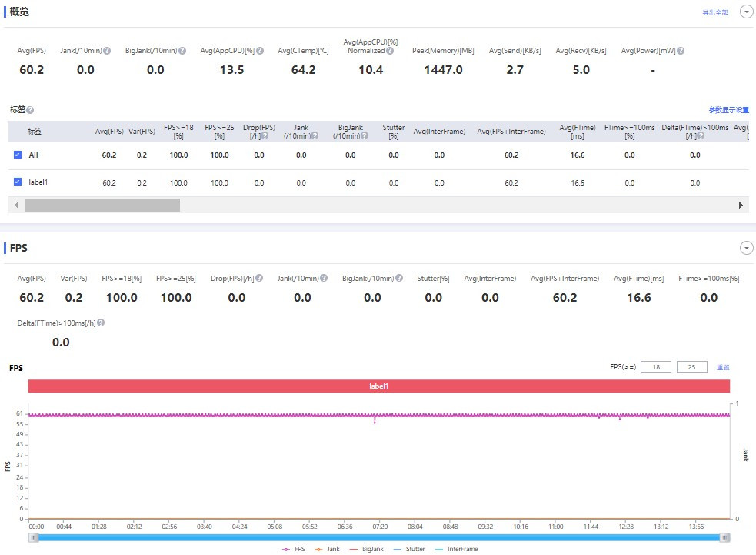Click help icon beside Delta(FTime)>100ms[/h] in FPS section
Viewport: 756px width, 555px height.
101,323
